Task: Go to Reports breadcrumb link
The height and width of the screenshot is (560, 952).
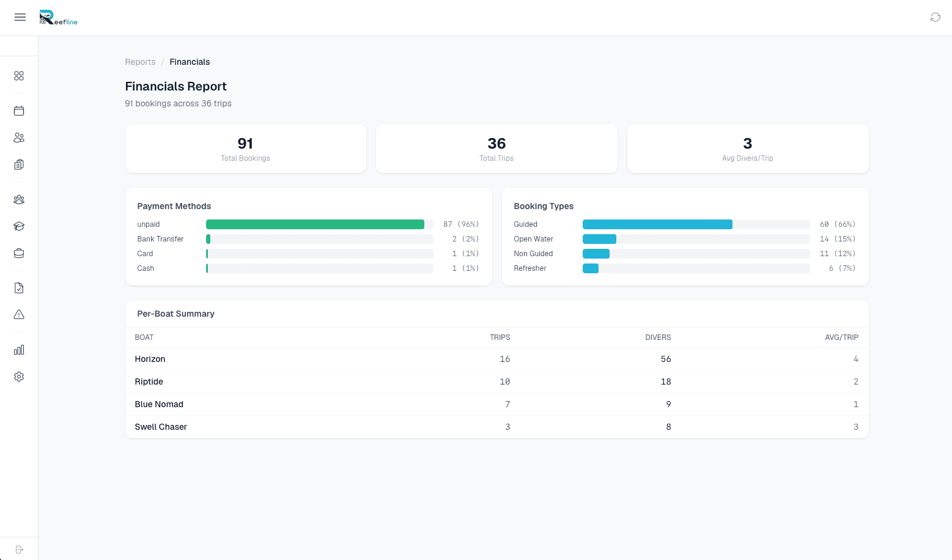Action: click(140, 62)
